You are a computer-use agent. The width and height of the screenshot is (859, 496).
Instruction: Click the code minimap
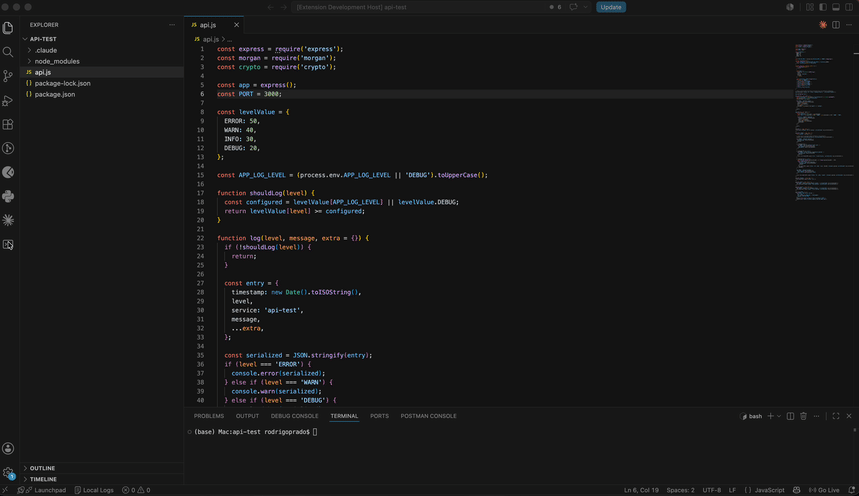coord(823,122)
